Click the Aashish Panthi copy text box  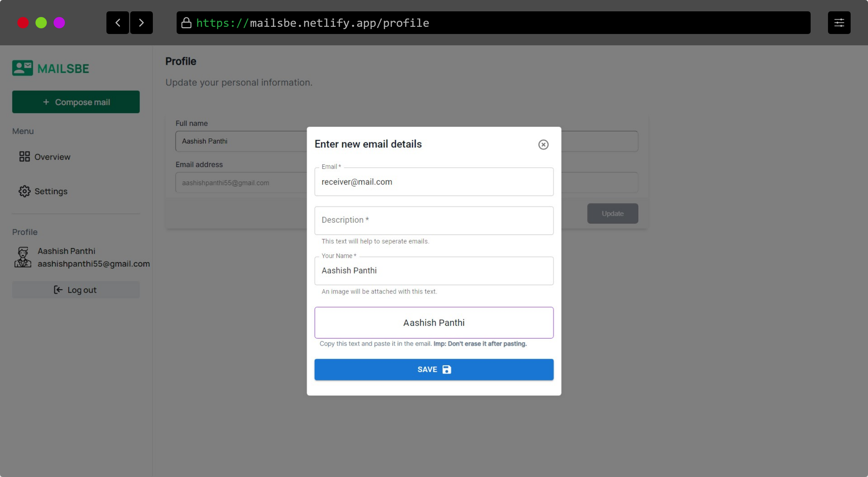coord(434,323)
